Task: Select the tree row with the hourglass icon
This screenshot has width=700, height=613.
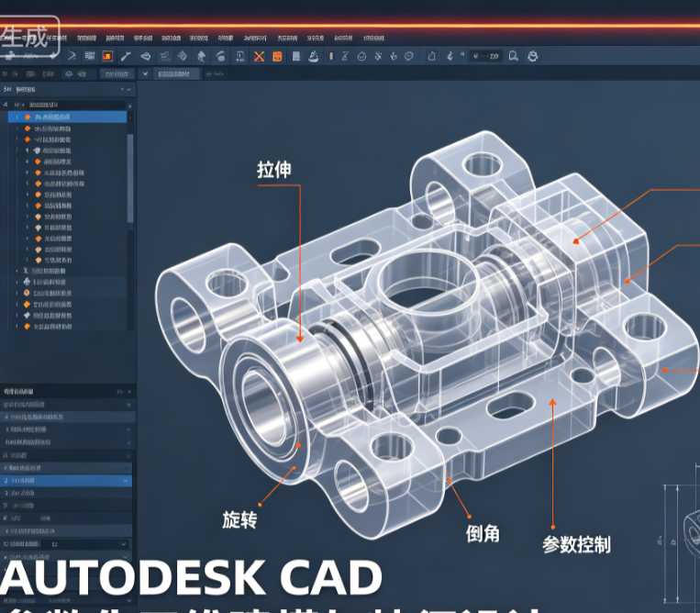Action: (72, 271)
